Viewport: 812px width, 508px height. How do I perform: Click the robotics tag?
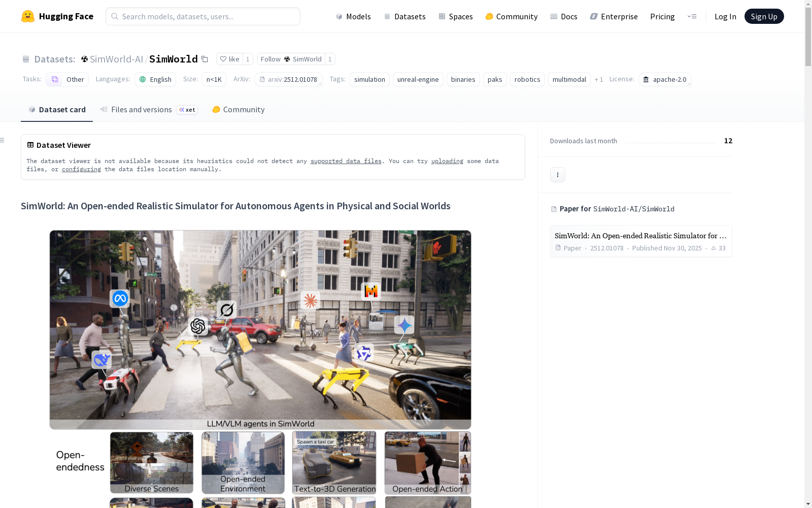(527, 79)
